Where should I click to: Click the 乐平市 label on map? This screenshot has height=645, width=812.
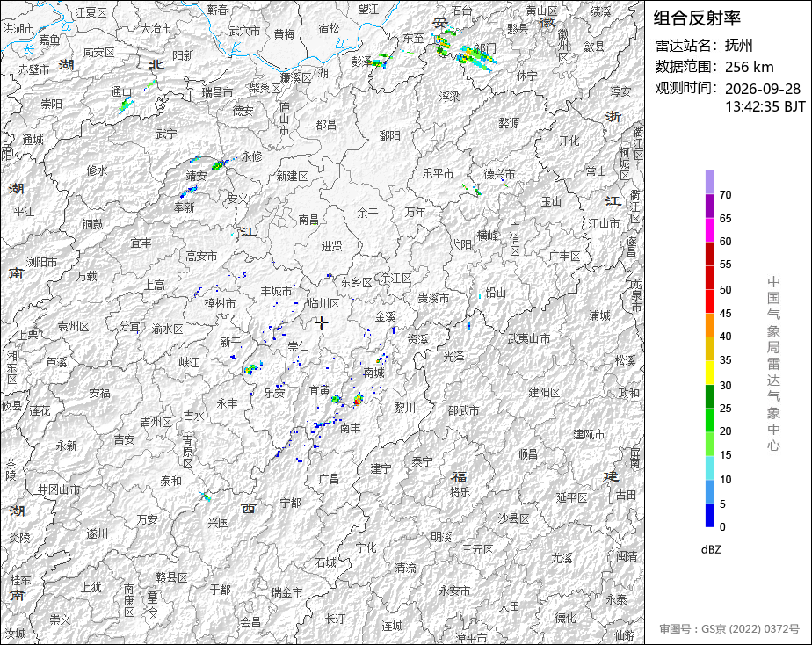438,173
